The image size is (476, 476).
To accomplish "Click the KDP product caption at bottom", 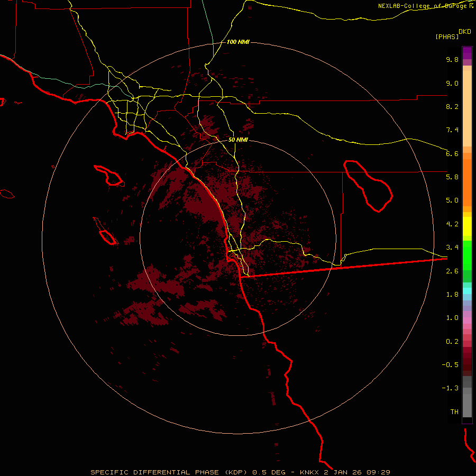I will 240,472.
